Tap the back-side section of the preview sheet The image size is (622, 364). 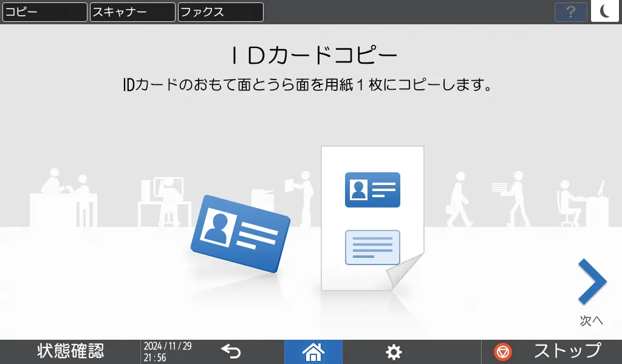tap(372, 248)
